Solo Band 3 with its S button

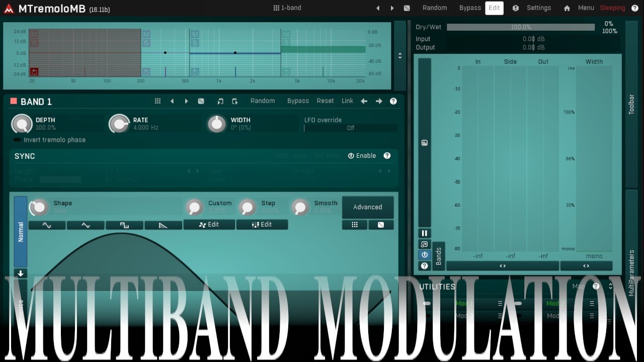(195, 43)
